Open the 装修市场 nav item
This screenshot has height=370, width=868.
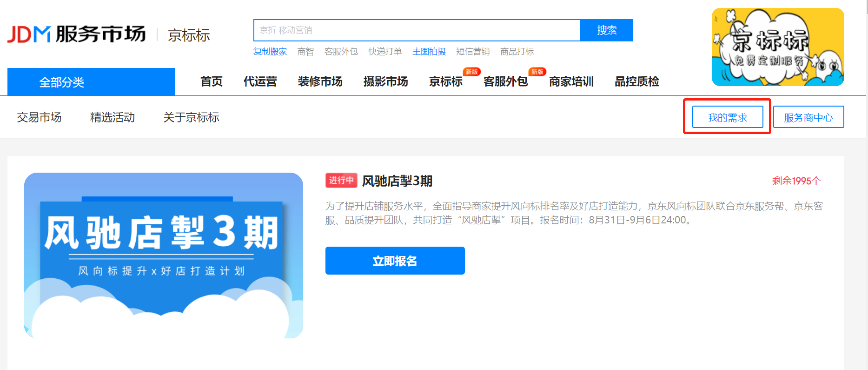(x=320, y=81)
